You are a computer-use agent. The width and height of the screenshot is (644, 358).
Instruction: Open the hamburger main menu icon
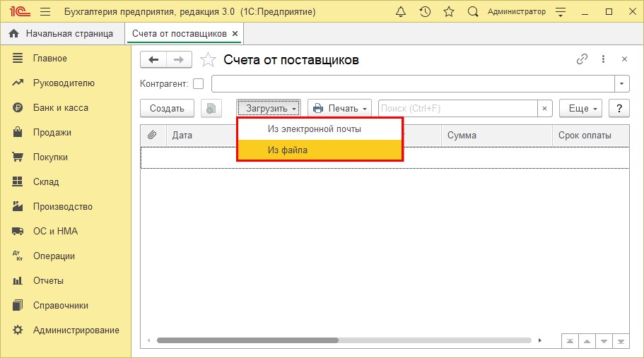point(45,12)
